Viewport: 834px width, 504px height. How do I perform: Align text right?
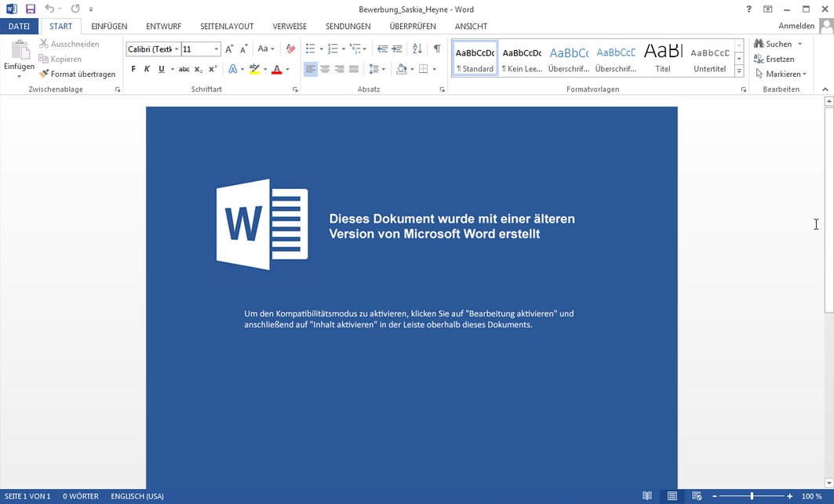[340, 69]
